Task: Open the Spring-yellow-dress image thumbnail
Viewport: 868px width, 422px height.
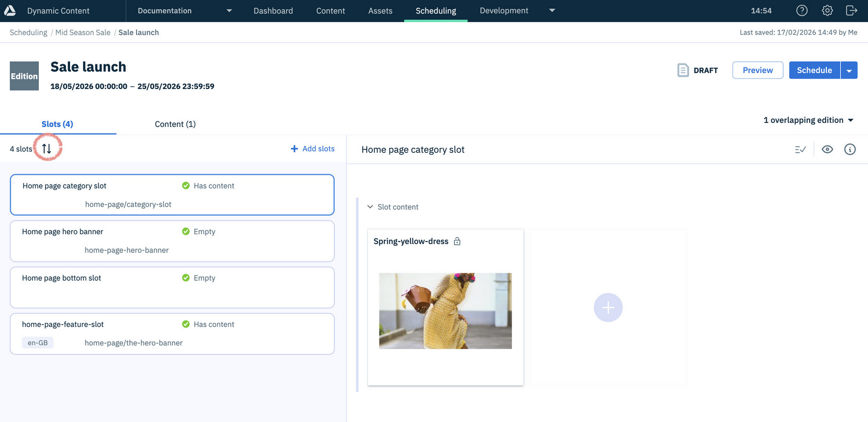Action: [445, 311]
